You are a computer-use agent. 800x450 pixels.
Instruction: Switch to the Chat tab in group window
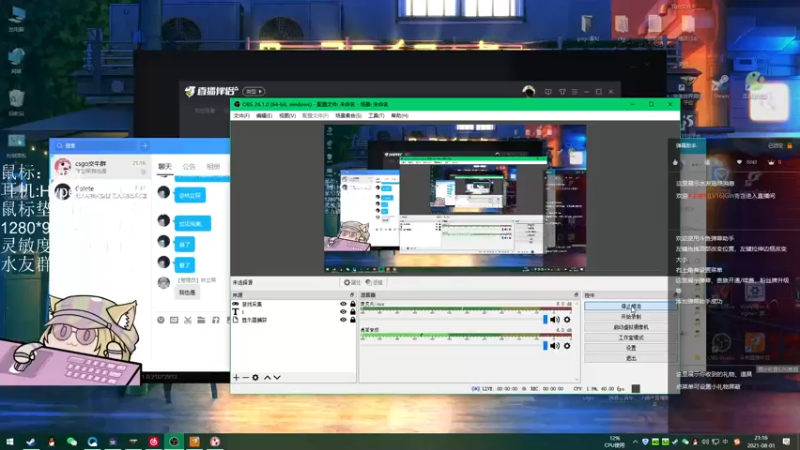click(165, 167)
